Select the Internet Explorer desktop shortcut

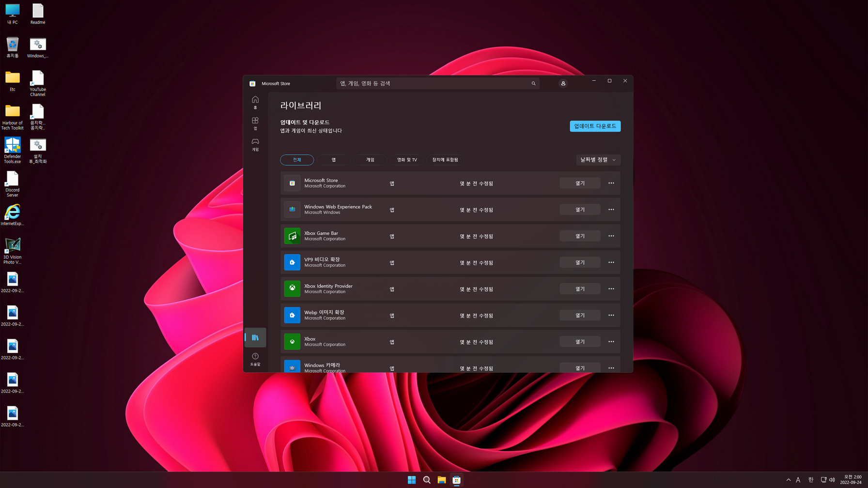coord(13,215)
